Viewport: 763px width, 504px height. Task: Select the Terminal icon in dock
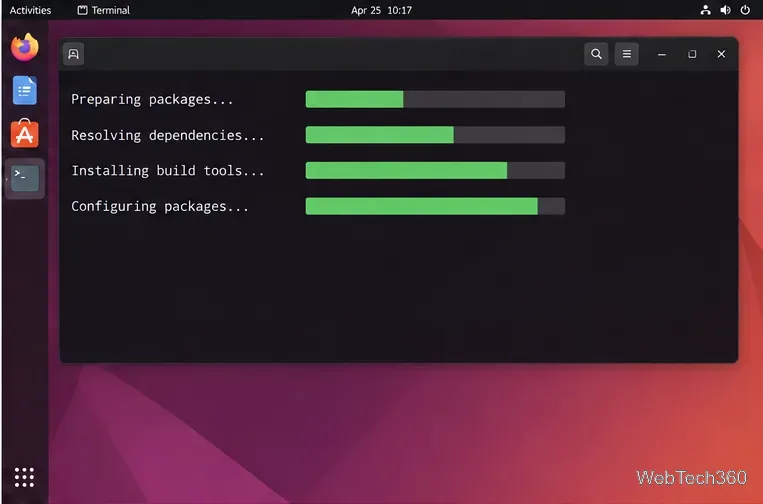tap(25, 178)
